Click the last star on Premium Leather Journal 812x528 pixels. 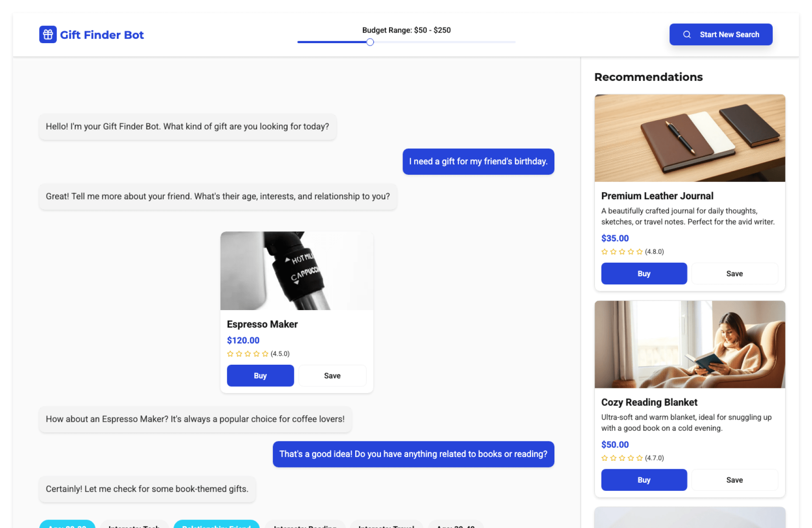[x=639, y=252]
